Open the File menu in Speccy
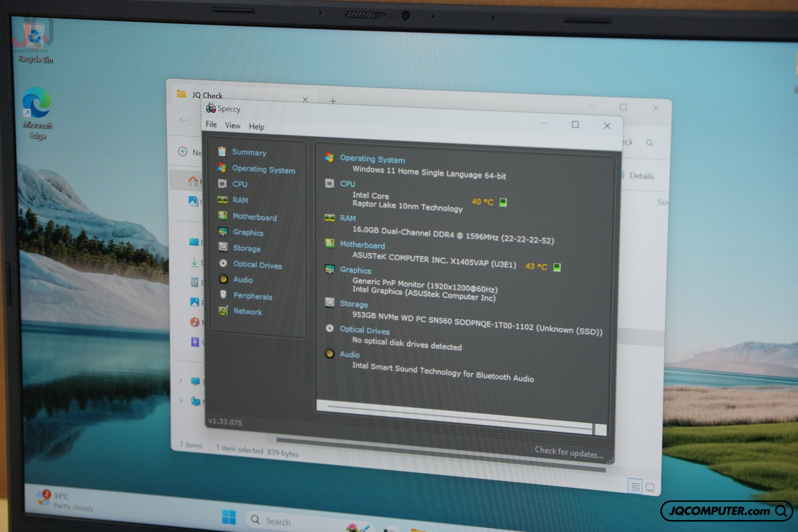Screen dimensions: 798x532 click(211, 125)
